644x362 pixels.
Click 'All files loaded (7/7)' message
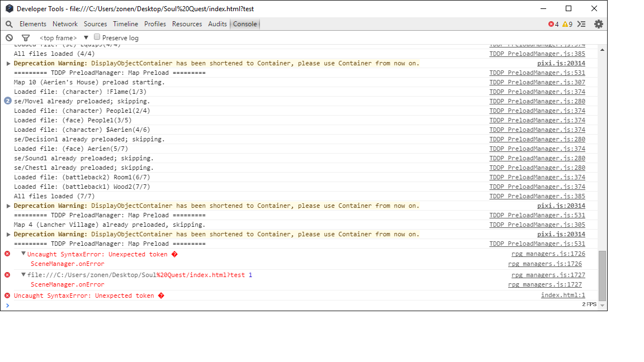[x=54, y=196]
